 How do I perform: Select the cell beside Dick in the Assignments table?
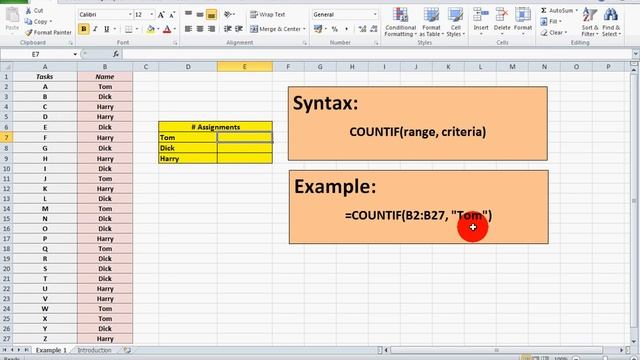(x=245, y=148)
